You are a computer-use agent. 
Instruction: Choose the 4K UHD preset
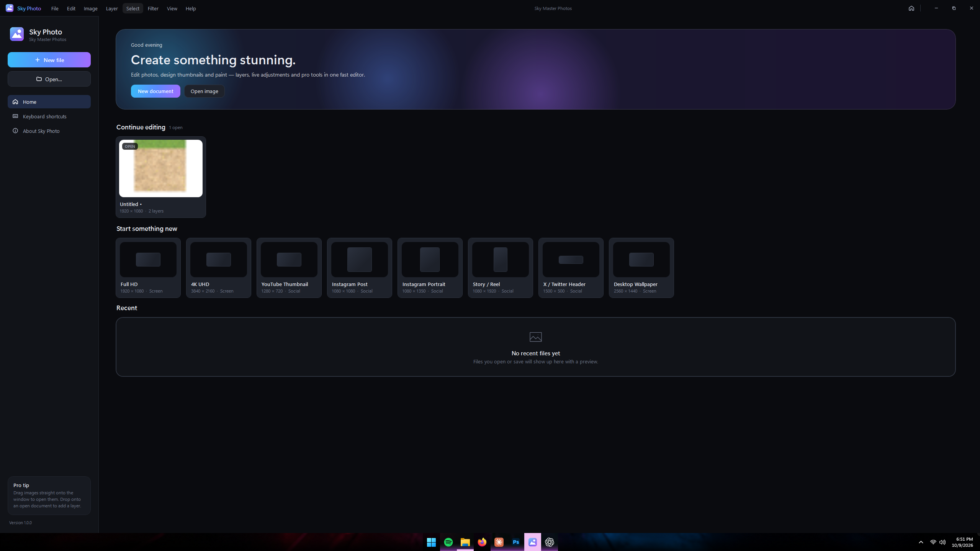click(219, 268)
